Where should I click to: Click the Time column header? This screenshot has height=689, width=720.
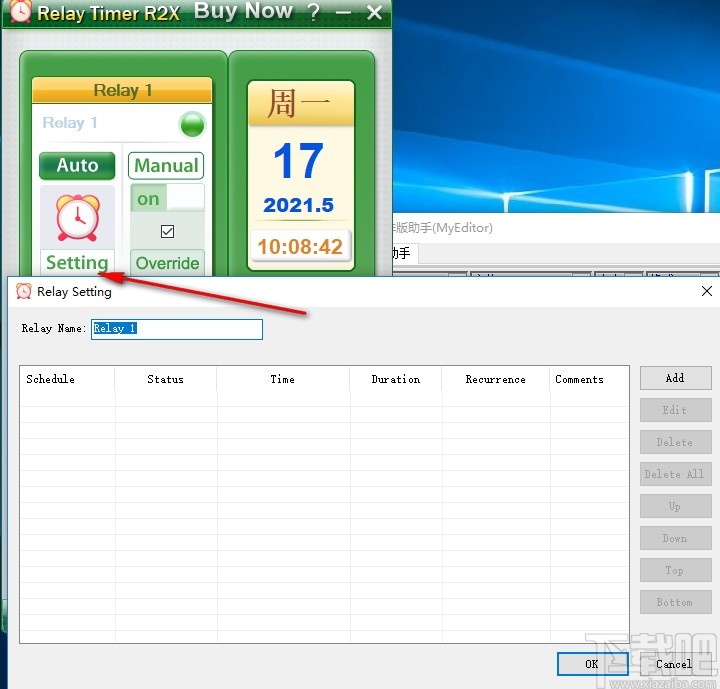[283, 379]
